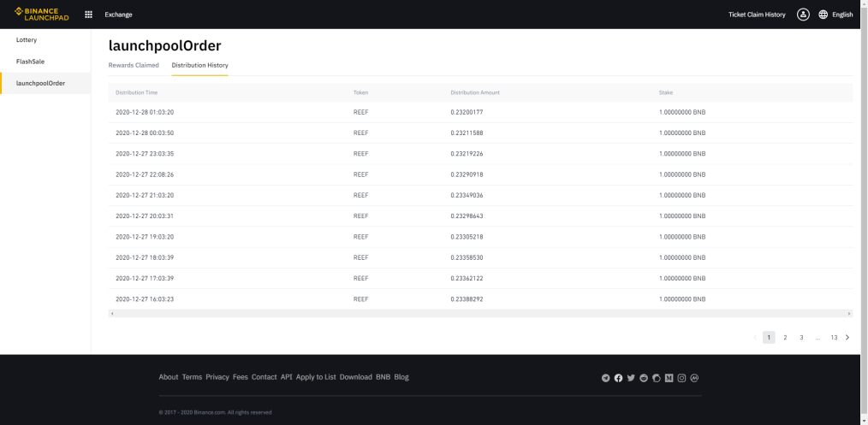Switch to Rewards Claimed tab
The height and width of the screenshot is (425, 868).
click(x=134, y=65)
